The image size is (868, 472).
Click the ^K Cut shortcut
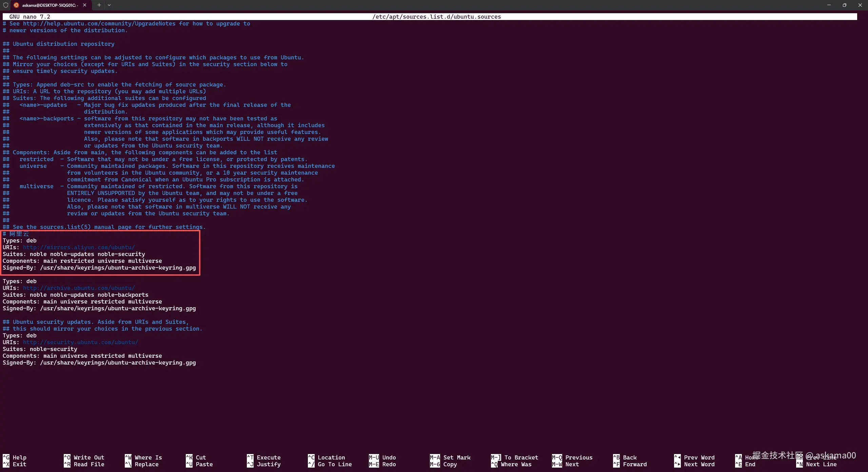tap(196, 457)
